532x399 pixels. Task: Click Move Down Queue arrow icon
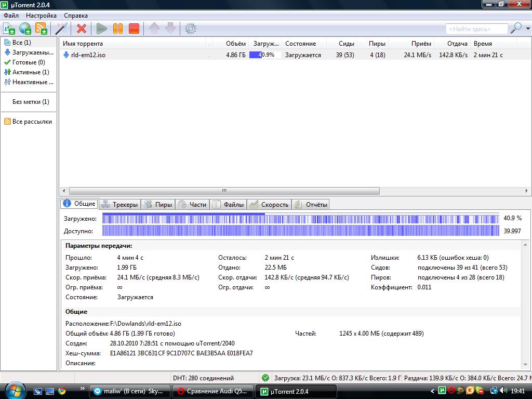(x=170, y=29)
